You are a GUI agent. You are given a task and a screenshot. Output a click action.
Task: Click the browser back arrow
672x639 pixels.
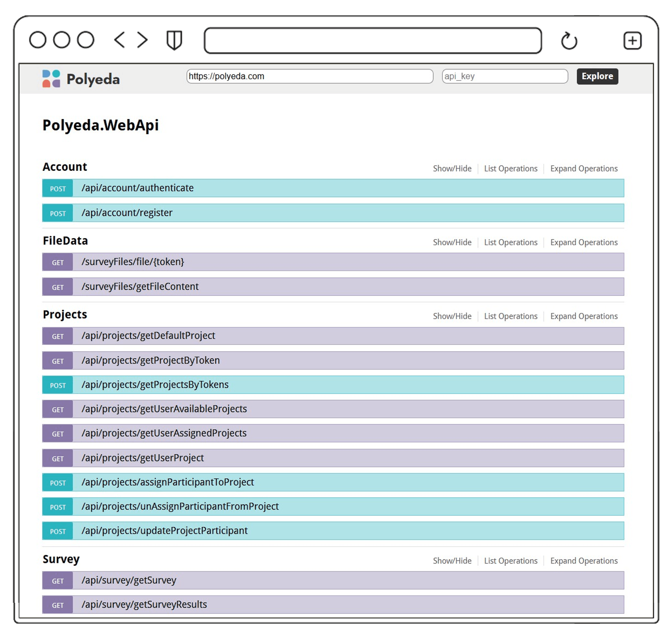(x=119, y=40)
